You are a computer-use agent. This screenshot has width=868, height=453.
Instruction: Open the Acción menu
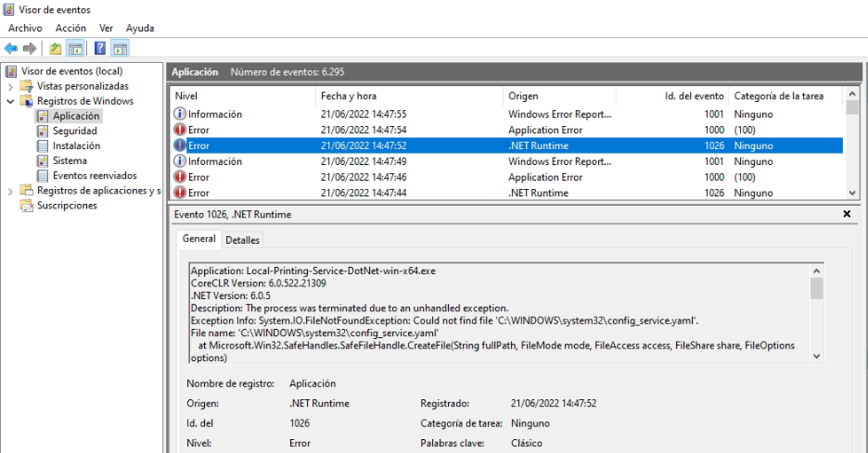(x=70, y=28)
